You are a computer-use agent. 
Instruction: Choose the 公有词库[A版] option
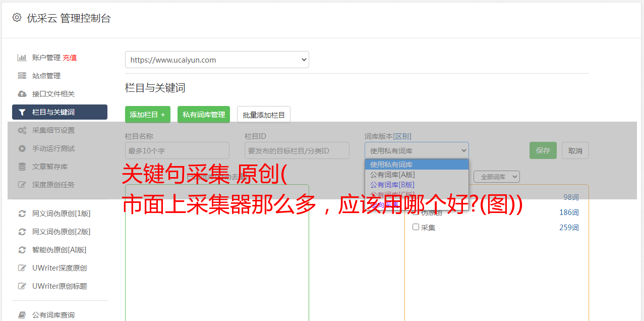point(417,175)
